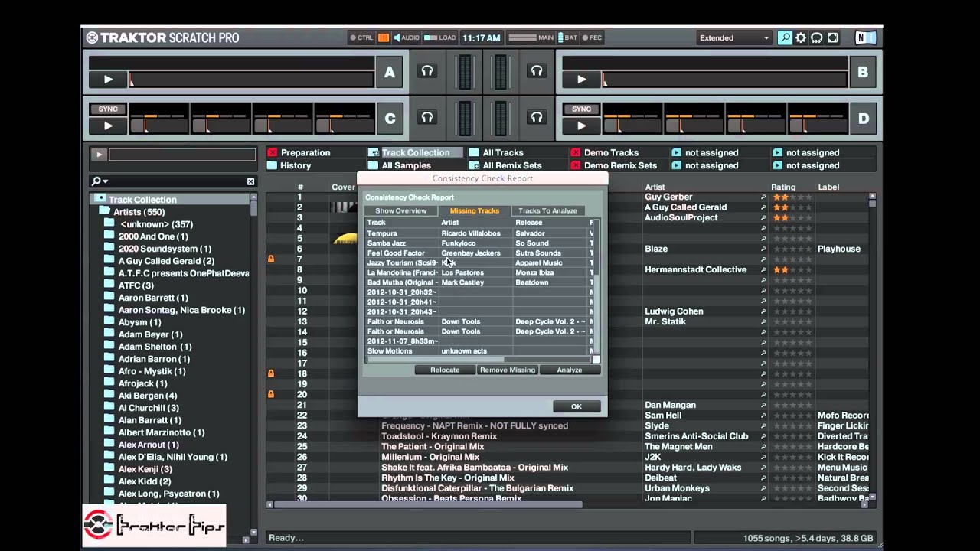Click the browser search input field
This screenshot has height=551, width=980.
tap(178, 181)
